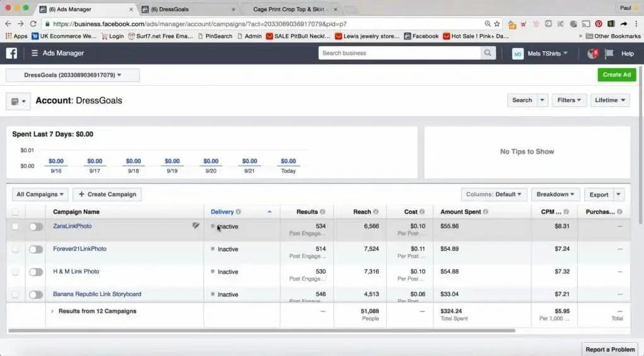Open the Ads Manager hamburger menu icon
Viewport: 644px width, 356px height.
35,53
